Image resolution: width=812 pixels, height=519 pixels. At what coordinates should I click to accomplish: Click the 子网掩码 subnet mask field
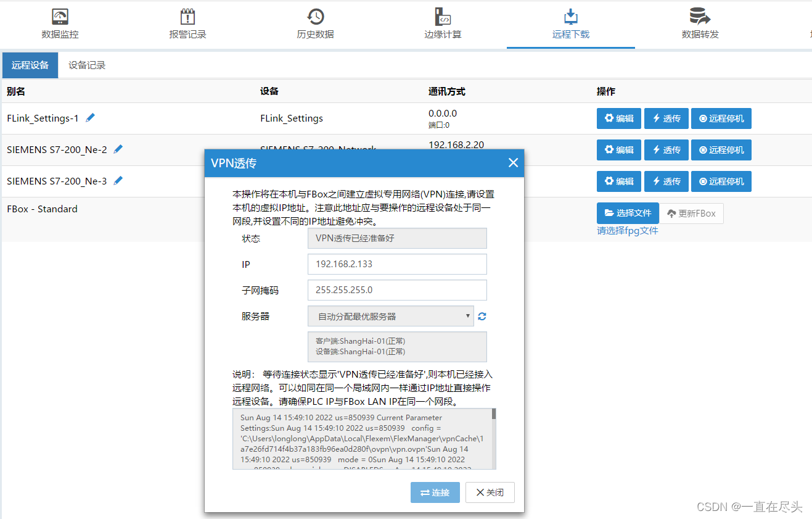tap(397, 290)
